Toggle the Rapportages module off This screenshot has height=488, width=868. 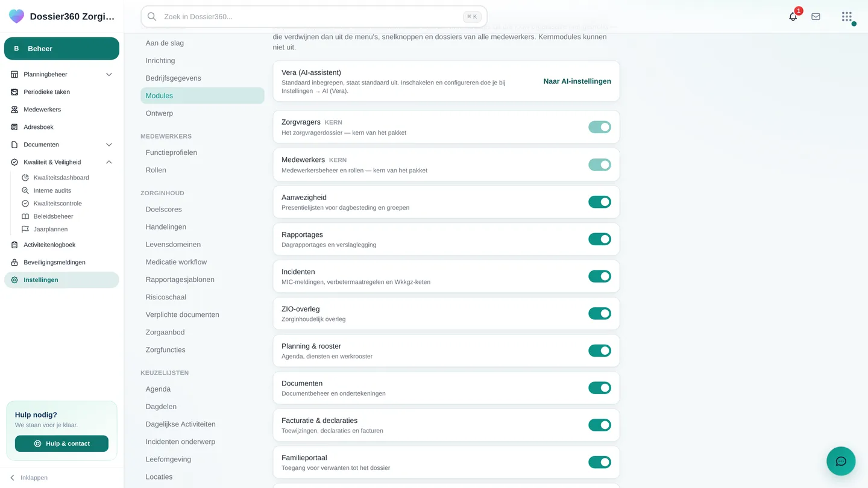[600, 239]
